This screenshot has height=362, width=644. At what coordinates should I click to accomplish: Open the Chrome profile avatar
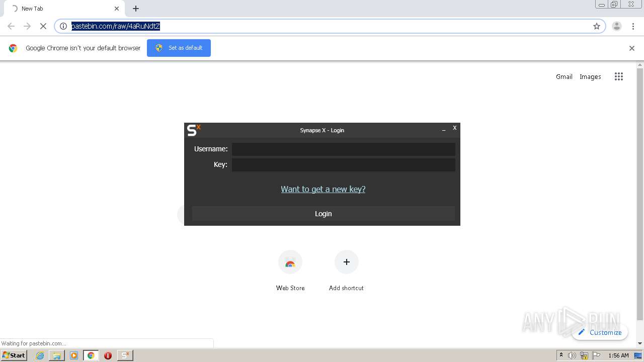(617, 26)
